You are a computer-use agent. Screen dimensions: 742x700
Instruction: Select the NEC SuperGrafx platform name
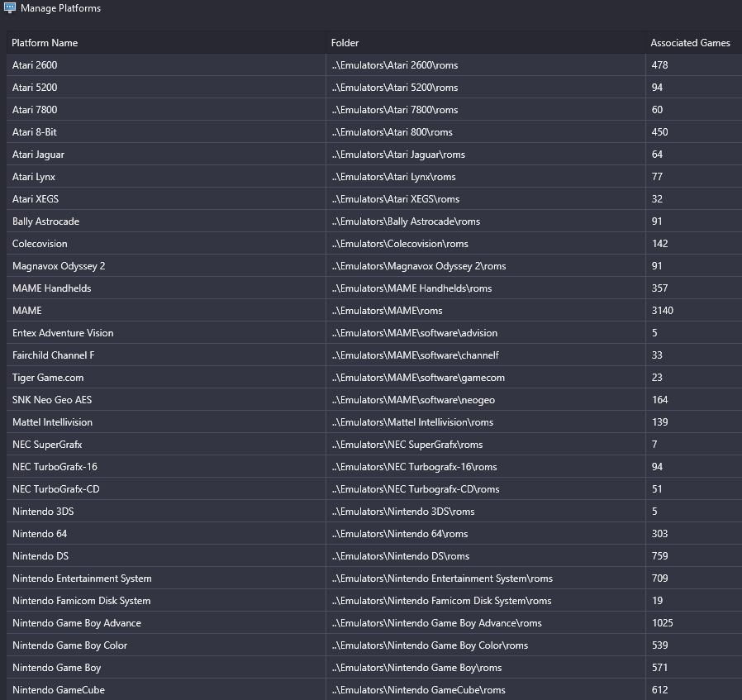pos(47,445)
